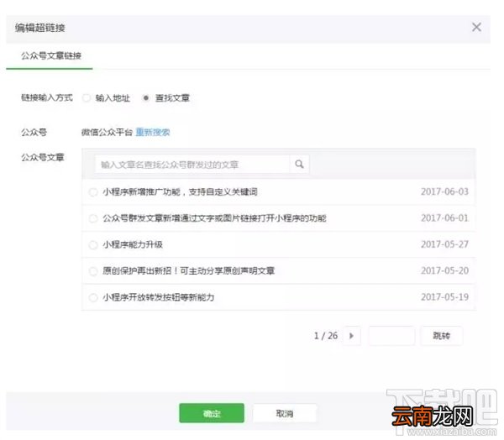Click the 跳转 button
This screenshot has height=440, width=504.
442,336
